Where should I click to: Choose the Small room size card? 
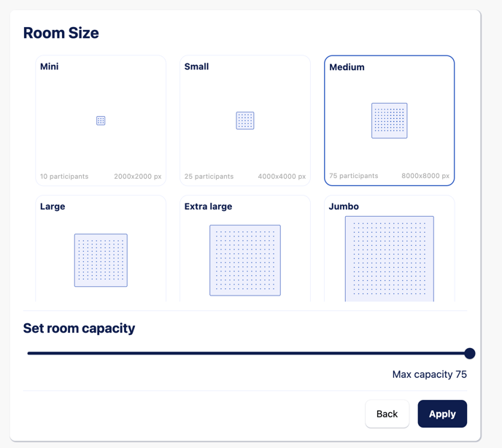[x=245, y=120]
